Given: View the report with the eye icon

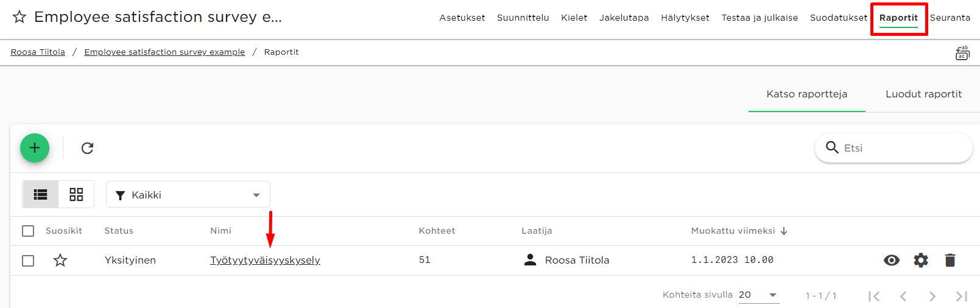Looking at the screenshot, I should point(892,261).
